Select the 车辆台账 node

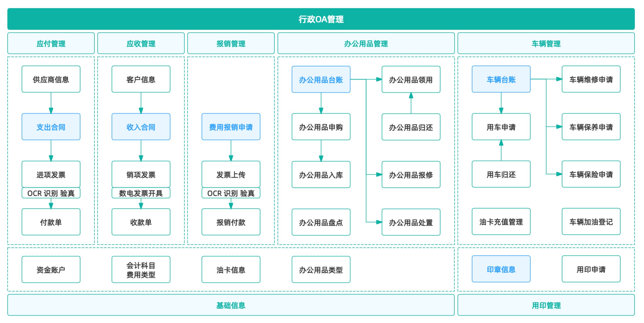pos(501,79)
